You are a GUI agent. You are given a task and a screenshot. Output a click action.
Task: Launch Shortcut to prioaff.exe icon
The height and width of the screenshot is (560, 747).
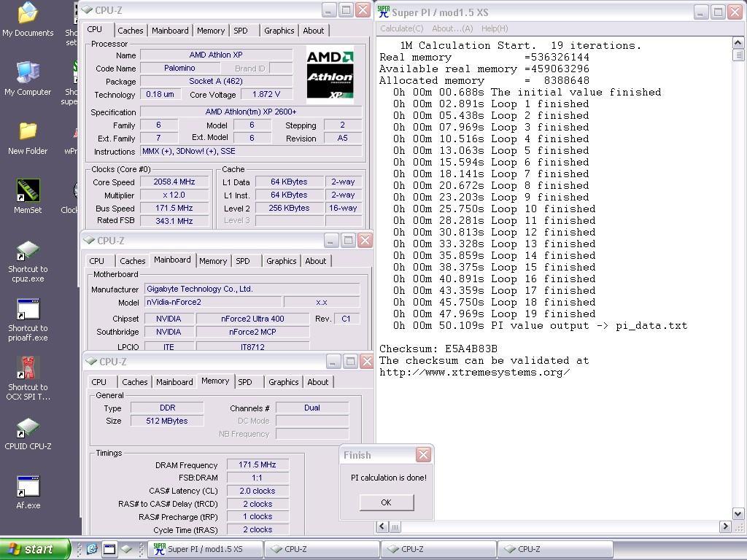28,320
